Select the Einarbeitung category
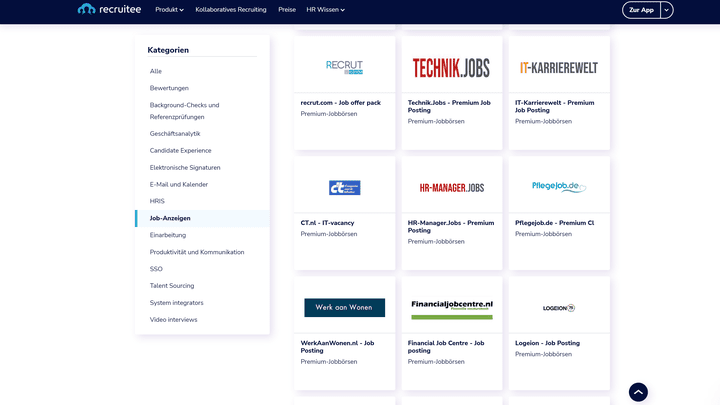Image resolution: width=720 pixels, height=405 pixels. tap(168, 235)
